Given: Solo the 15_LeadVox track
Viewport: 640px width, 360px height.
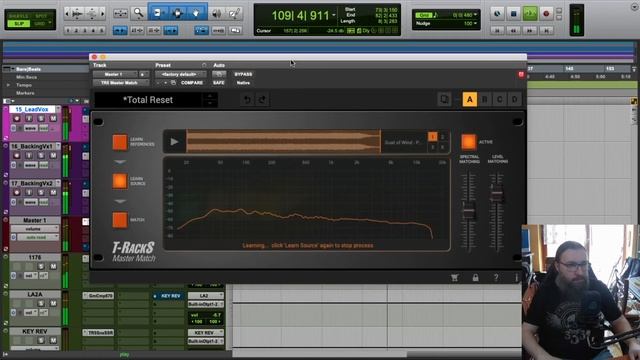Looking at the screenshot, I should (x=41, y=118).
